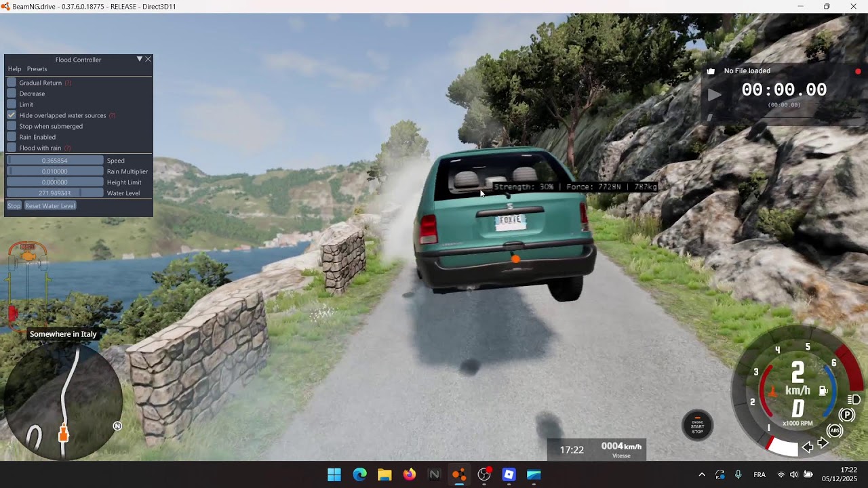Click the orange vehicle marker on minimap

[x=64, y=432]
